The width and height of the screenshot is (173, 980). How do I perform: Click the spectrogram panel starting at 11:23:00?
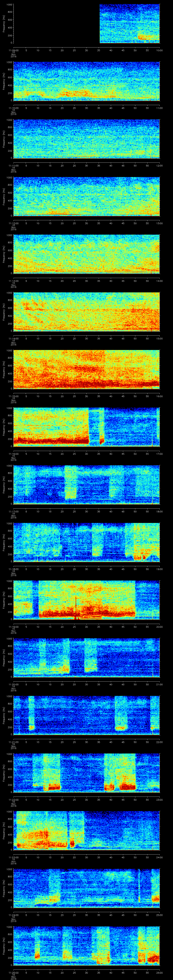click(x=86, y=831)
